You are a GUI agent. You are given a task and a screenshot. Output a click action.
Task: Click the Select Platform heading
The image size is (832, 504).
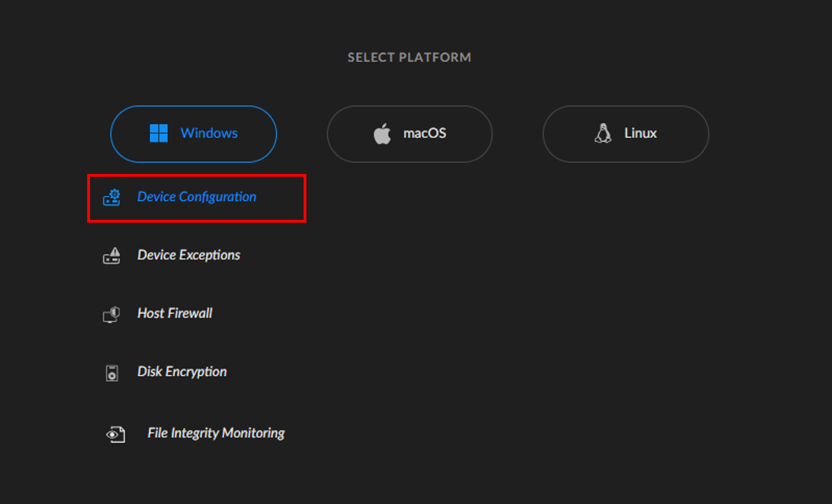click(409, 57)
